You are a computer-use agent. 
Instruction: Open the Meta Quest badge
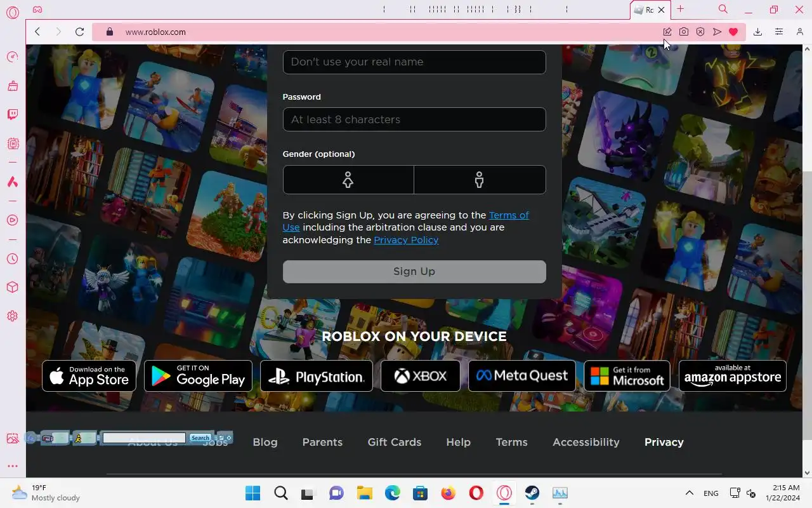pyautogui.click(x=522, y=376)
